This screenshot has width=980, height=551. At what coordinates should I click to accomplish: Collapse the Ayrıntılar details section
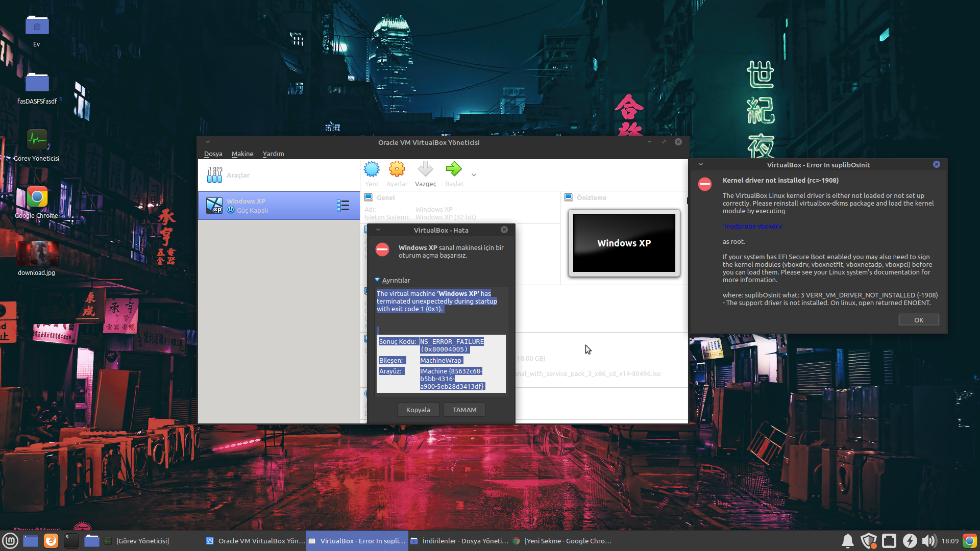(x=377, y=280)
